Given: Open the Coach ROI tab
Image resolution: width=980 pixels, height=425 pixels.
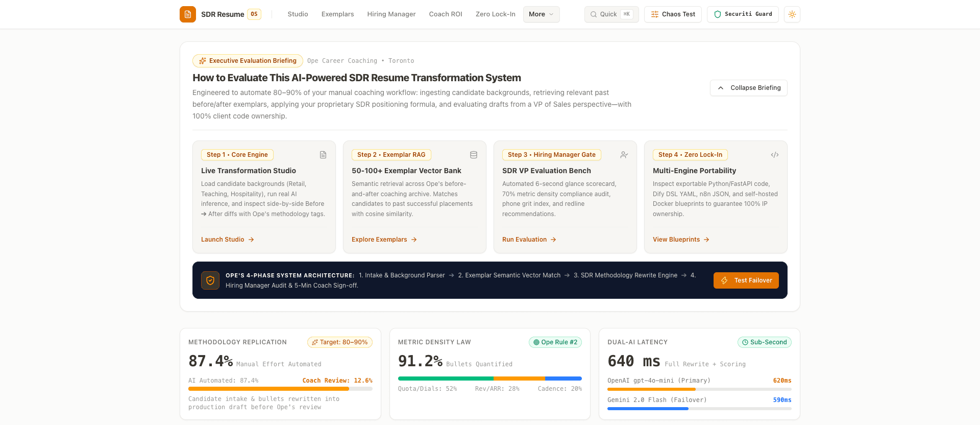Looking at the screenshot, I should tap(446, 14).
